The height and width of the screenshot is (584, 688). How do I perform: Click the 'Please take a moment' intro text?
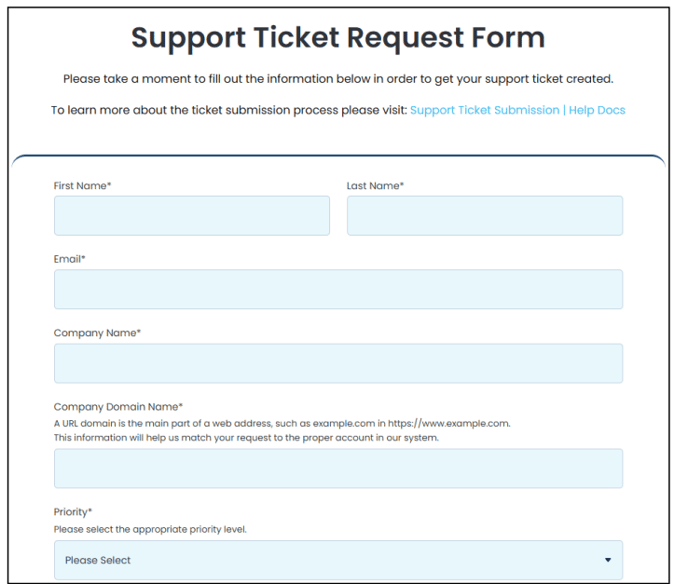tap(338, 79)
